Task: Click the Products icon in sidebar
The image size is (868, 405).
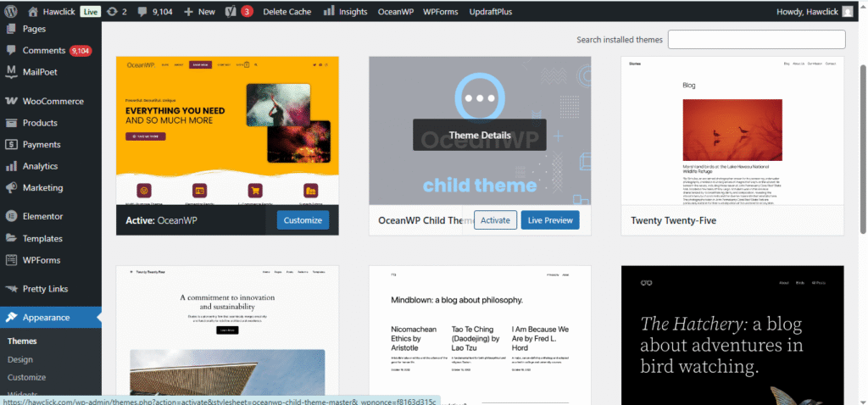Action: click(x=11, y=123)
